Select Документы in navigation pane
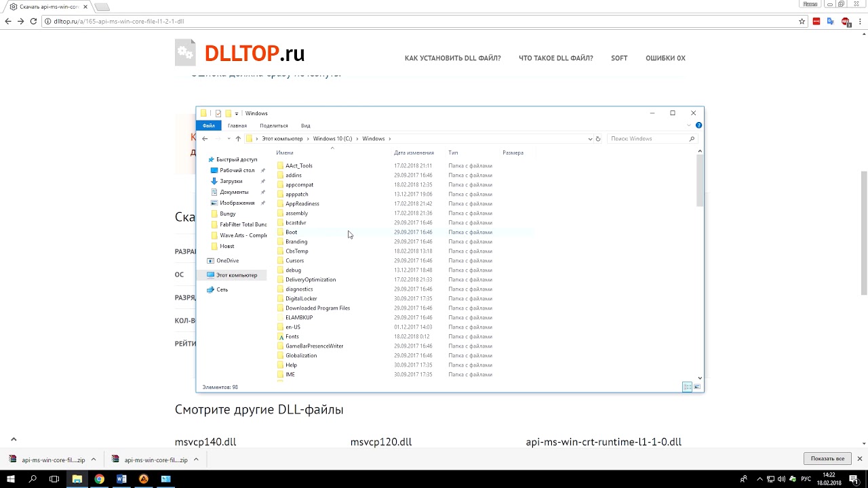The height and width of the screenshot is (488, 868). click(234, 192)
